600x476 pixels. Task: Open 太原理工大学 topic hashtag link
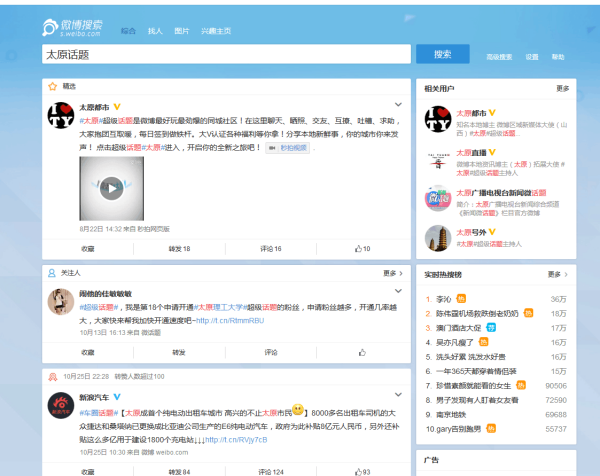[220, 307]
